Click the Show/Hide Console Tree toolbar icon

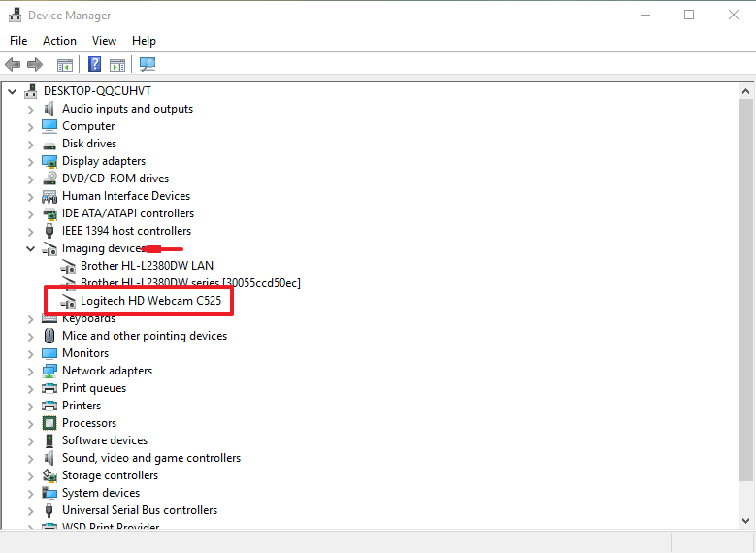tap(65, 65)
